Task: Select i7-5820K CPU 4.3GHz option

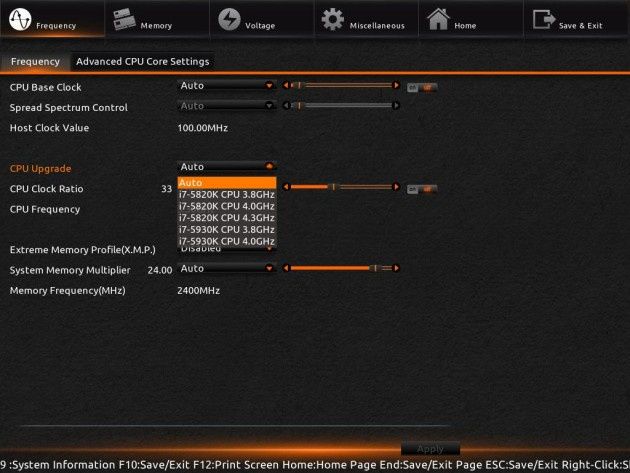Action: point(227,218)
